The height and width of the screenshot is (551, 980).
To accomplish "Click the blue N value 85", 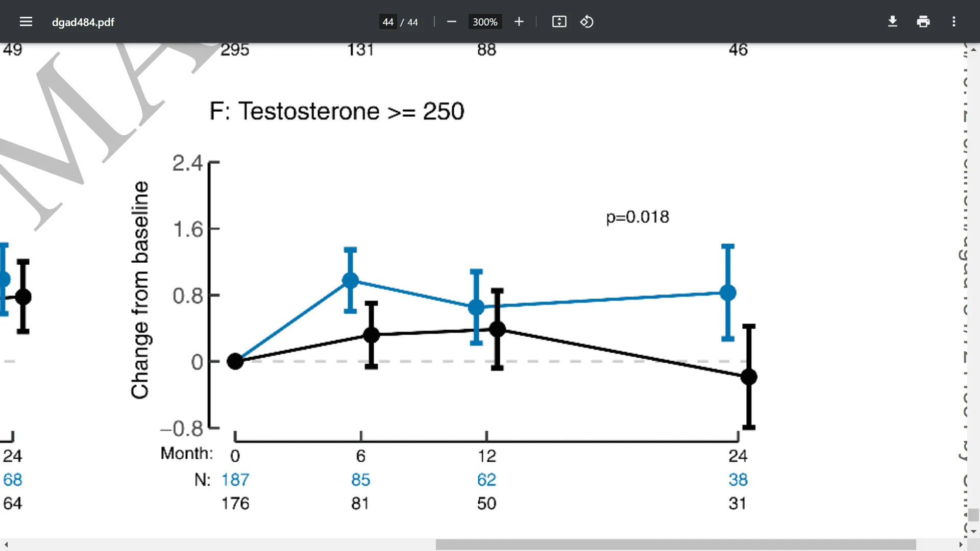I will tap(361, 480).
